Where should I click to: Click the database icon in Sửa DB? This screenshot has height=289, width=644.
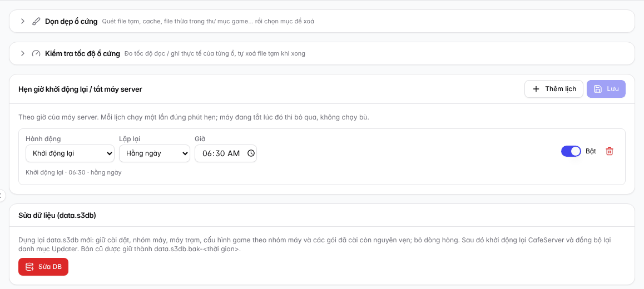tap(29, 267)
